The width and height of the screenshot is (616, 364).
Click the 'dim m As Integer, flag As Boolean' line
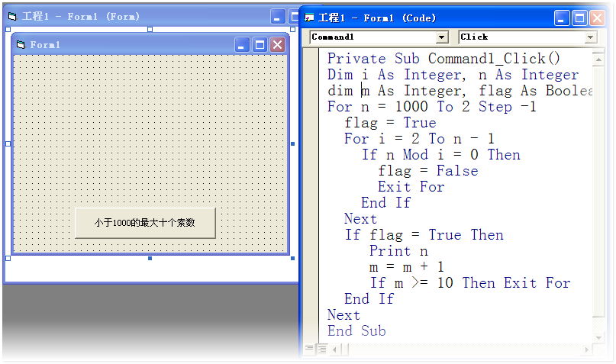click(x=460, y=91)
